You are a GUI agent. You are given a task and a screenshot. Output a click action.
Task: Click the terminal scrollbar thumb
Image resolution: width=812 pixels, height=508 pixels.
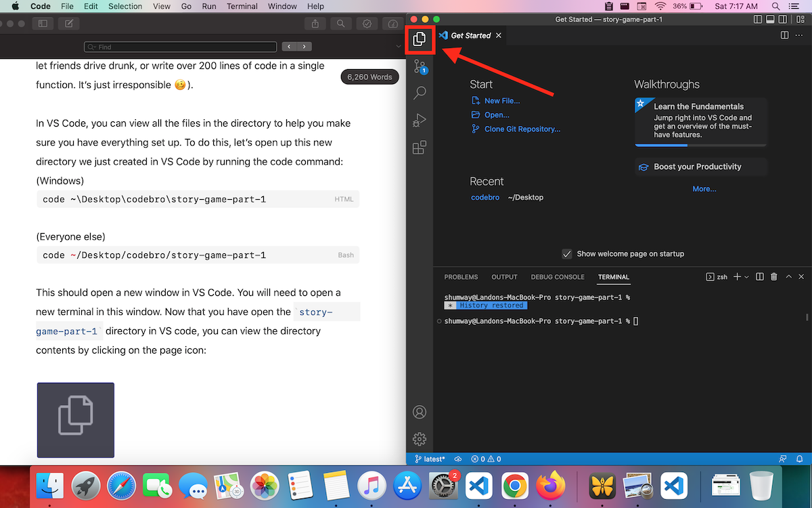[x=807, y=317]
